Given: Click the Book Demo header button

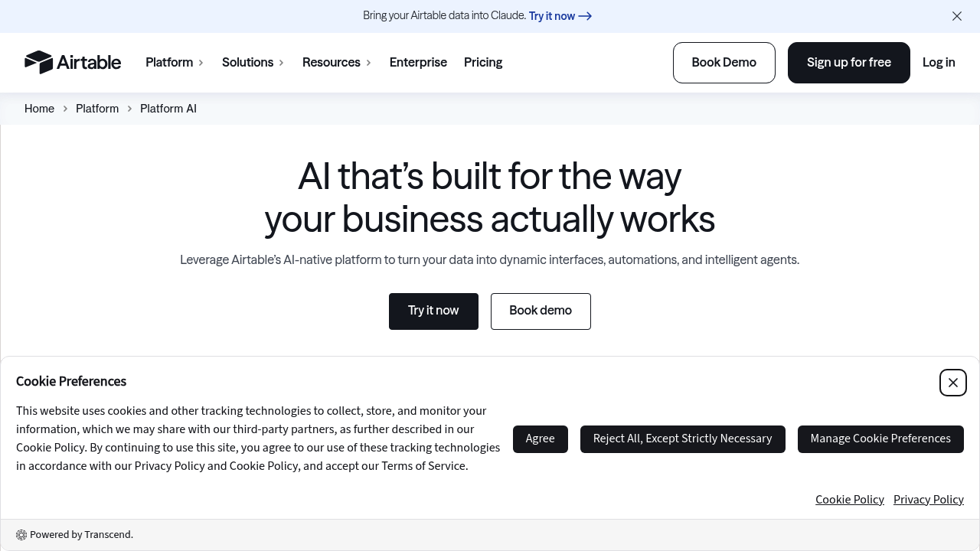Looking at the screenshot, I should (x=724, y=63).
